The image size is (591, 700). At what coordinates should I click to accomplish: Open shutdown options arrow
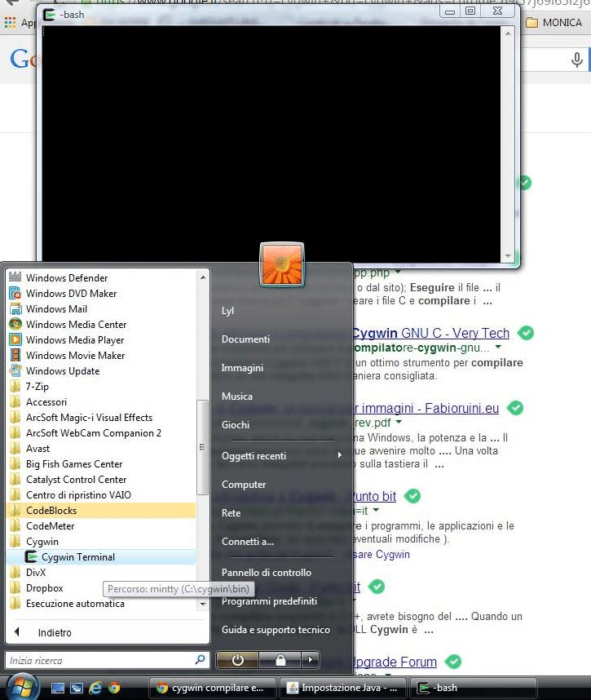[311, 660]
